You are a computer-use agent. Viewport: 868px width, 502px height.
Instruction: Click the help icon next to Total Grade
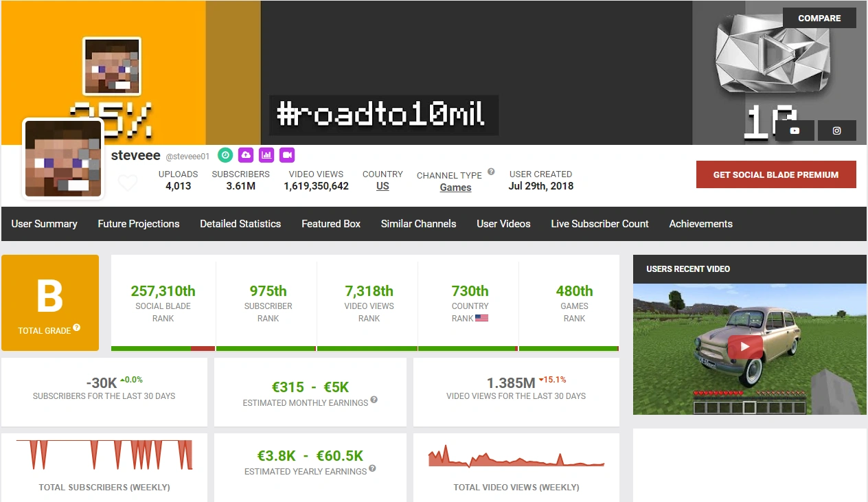77,328
